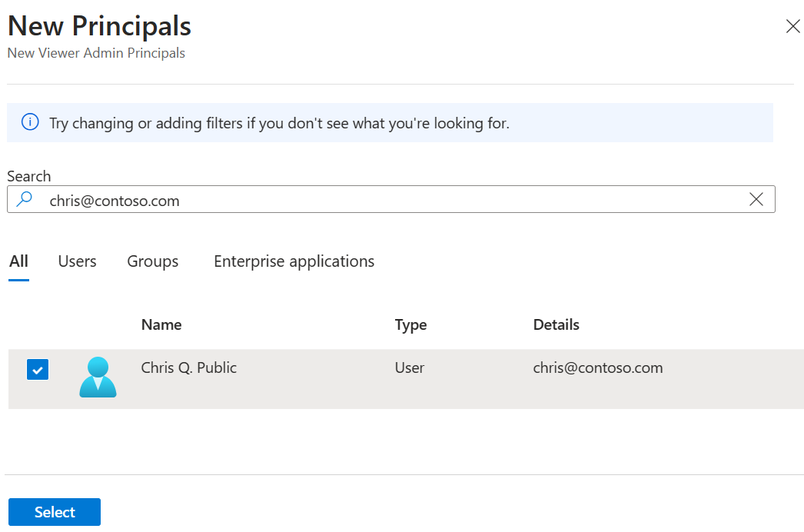Click the Select button
Screen dimensions: 804x532
[54, 511]
